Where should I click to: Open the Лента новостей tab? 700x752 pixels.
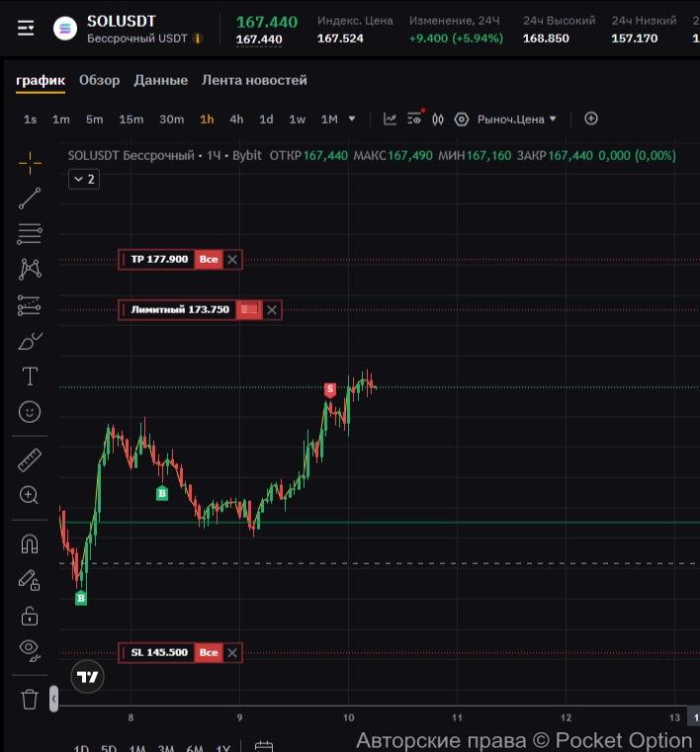[254, 80]
